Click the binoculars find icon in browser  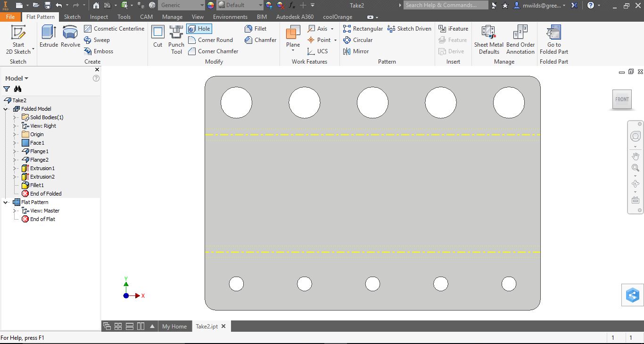(18, 89)
